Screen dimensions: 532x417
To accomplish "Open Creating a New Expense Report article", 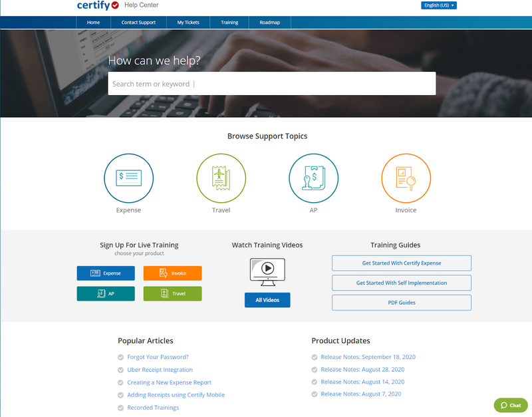I will (170, 382).
